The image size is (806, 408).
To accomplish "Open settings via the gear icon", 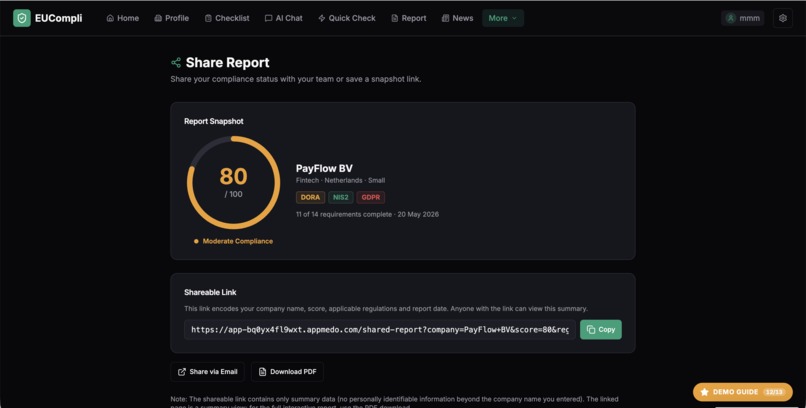I will click(782, 18).
